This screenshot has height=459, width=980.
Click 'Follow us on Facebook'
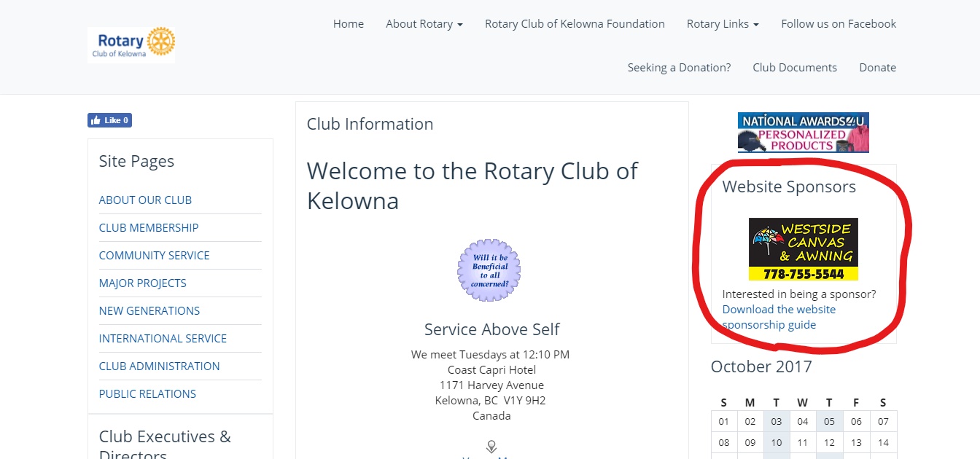click(x=838, y=23)
